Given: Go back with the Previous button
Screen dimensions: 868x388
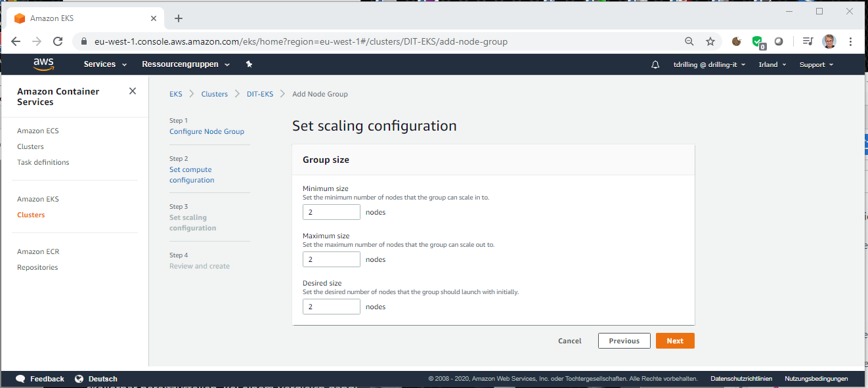Looking at the screenshot, I should [624, 341].
